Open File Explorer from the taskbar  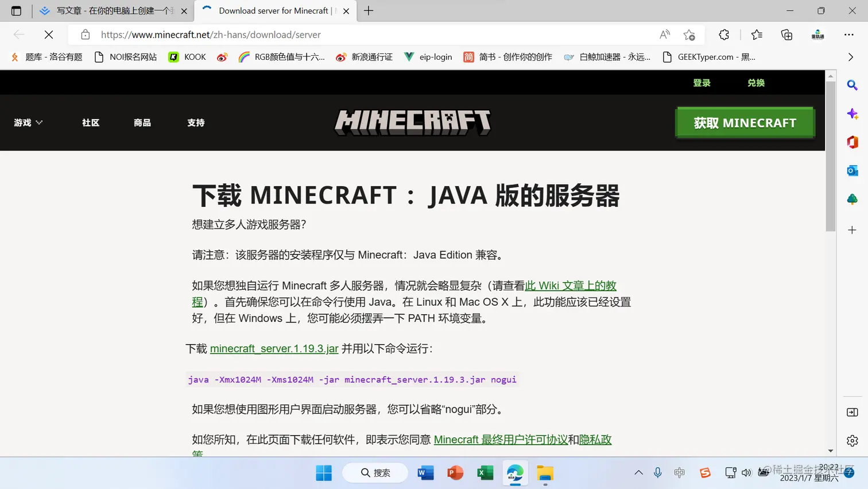[545, 473]
